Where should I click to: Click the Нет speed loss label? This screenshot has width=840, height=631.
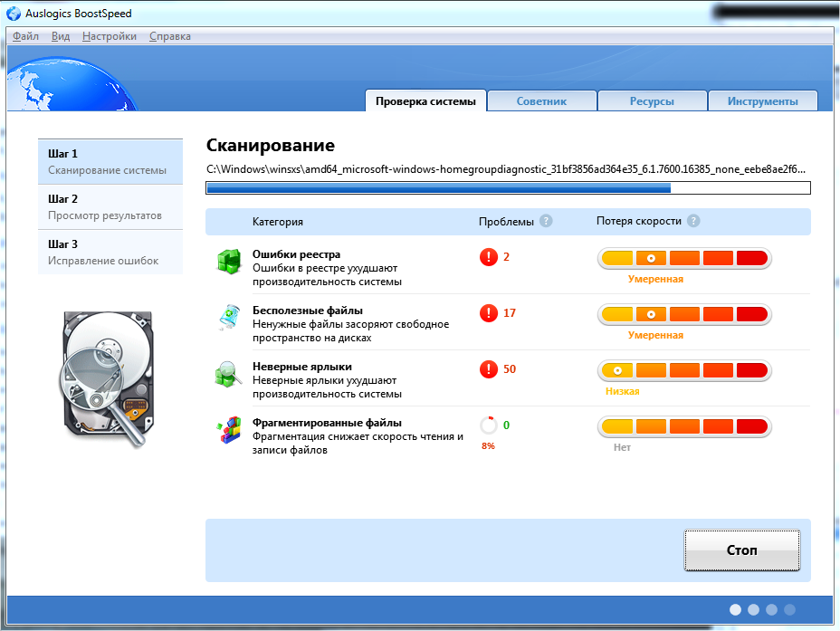pyautogui.click(x=622, y=447)
